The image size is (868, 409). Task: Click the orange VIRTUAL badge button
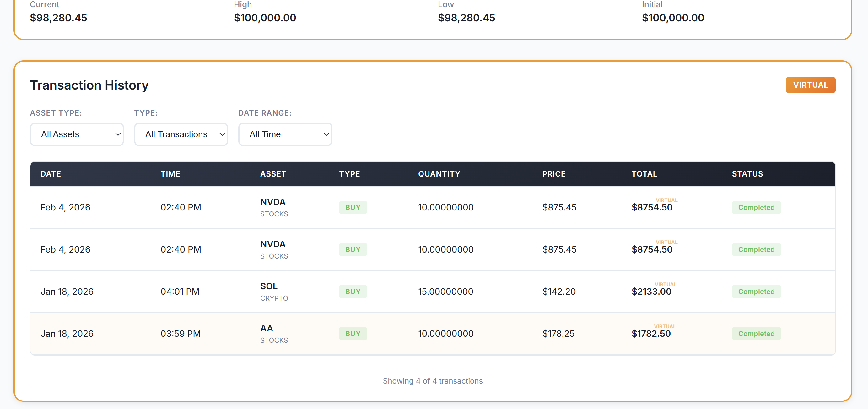(x=810, y=85)
